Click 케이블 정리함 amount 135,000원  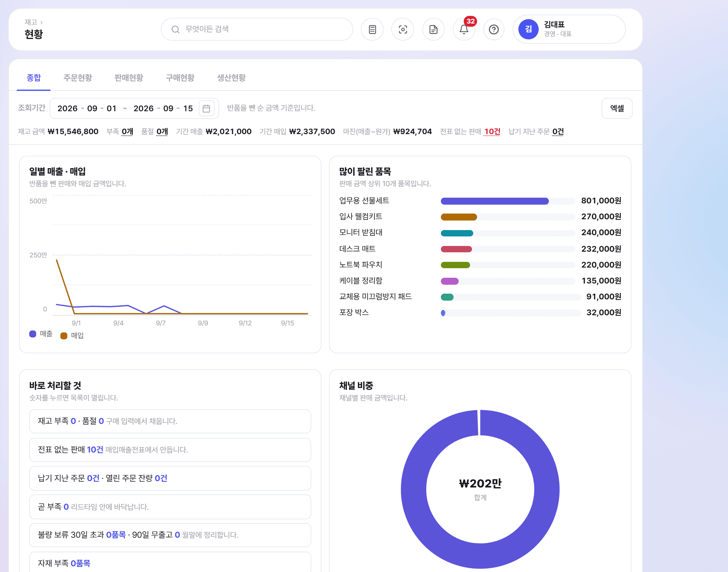pos(601,281)
